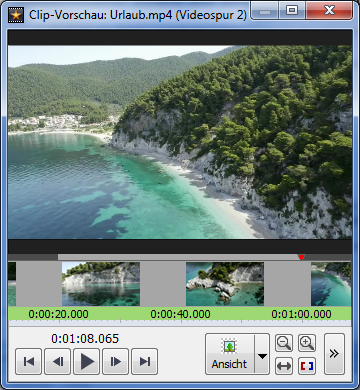Screen dimensions: 360x390
Task: Click the timeline scroll bar
Action: 179,257
